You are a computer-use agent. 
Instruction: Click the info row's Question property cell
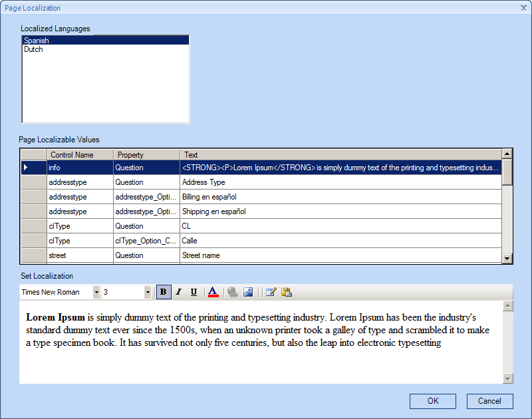(x=146, y=168)
